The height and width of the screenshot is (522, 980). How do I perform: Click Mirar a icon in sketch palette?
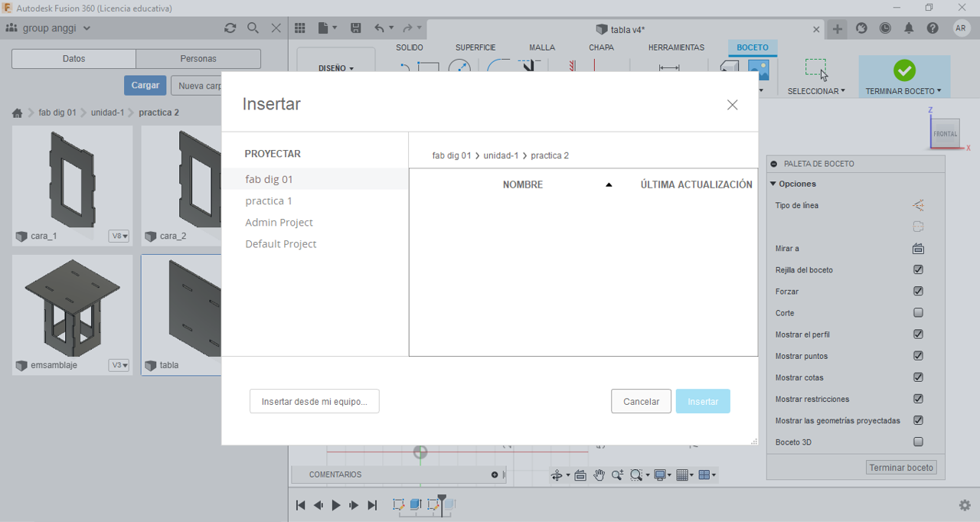918,249
